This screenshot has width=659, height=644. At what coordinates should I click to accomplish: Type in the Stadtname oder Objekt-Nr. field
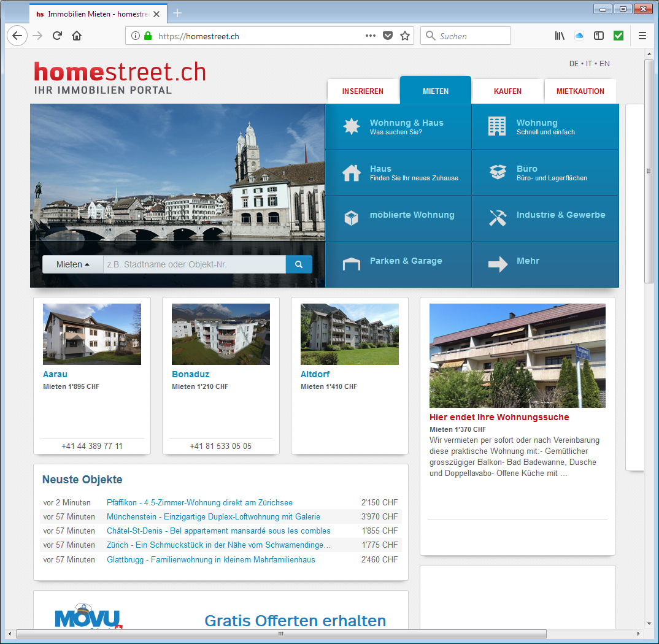pyautogui.click(x=194, y=264)
